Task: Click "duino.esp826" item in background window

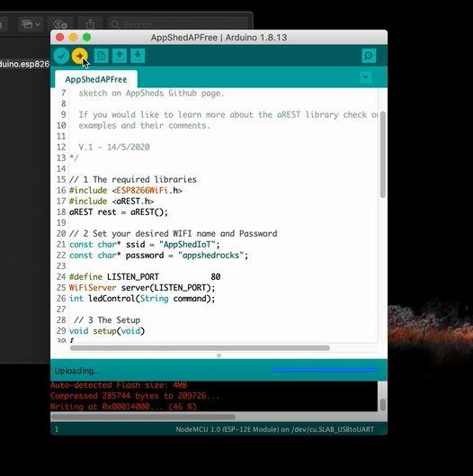Action: point(24,64)
